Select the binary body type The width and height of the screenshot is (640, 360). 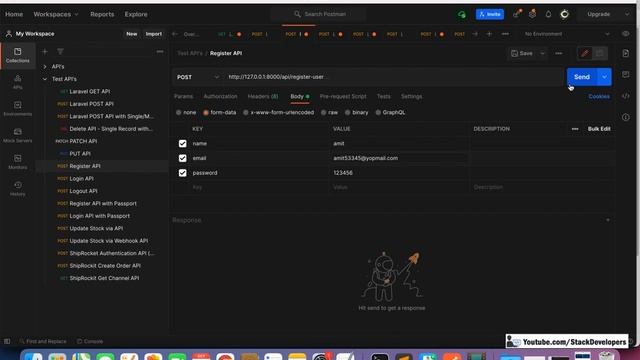pos(347,112)
